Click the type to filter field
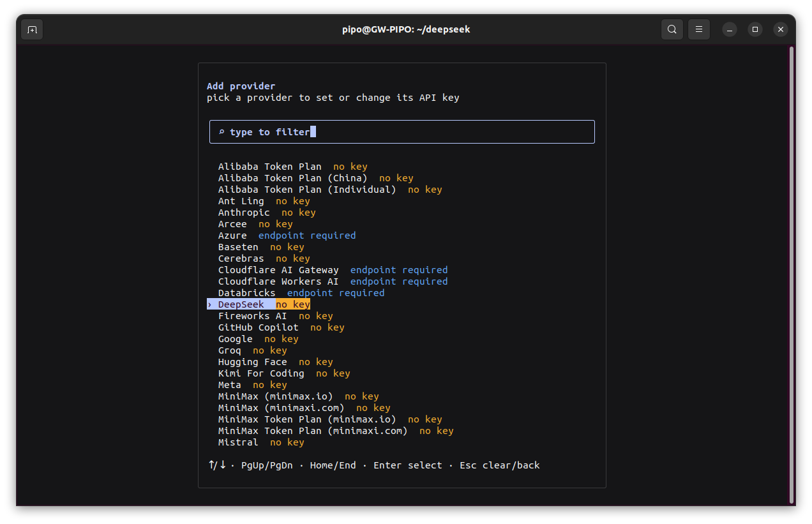This screenshot has height=524, width=812. point(402,132)
